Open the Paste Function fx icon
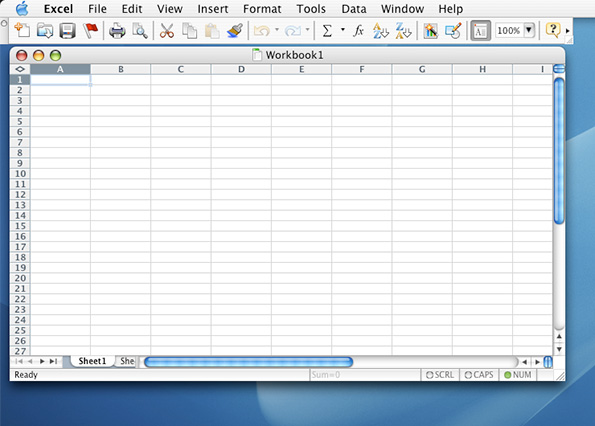The width and height of the screenshot is (595, 426). click(358, 31)
